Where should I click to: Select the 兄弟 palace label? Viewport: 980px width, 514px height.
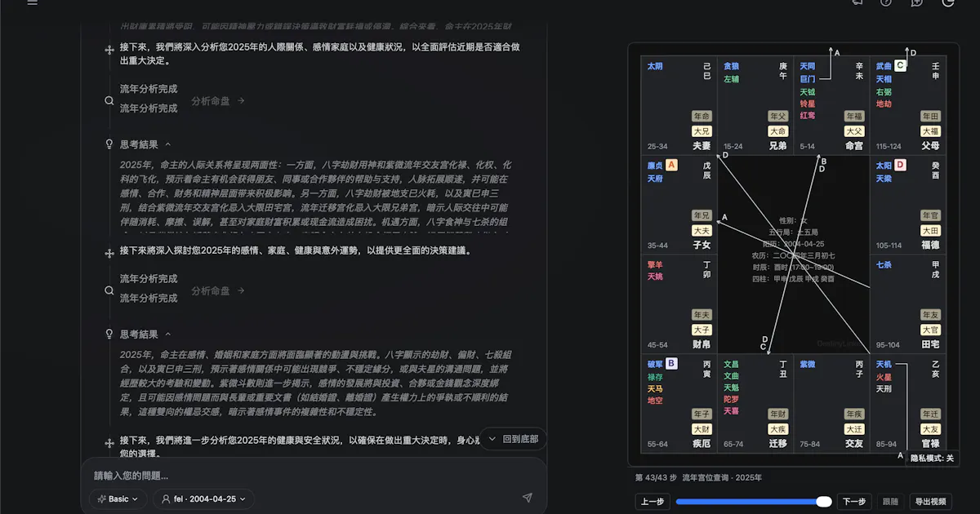(777, 146)
